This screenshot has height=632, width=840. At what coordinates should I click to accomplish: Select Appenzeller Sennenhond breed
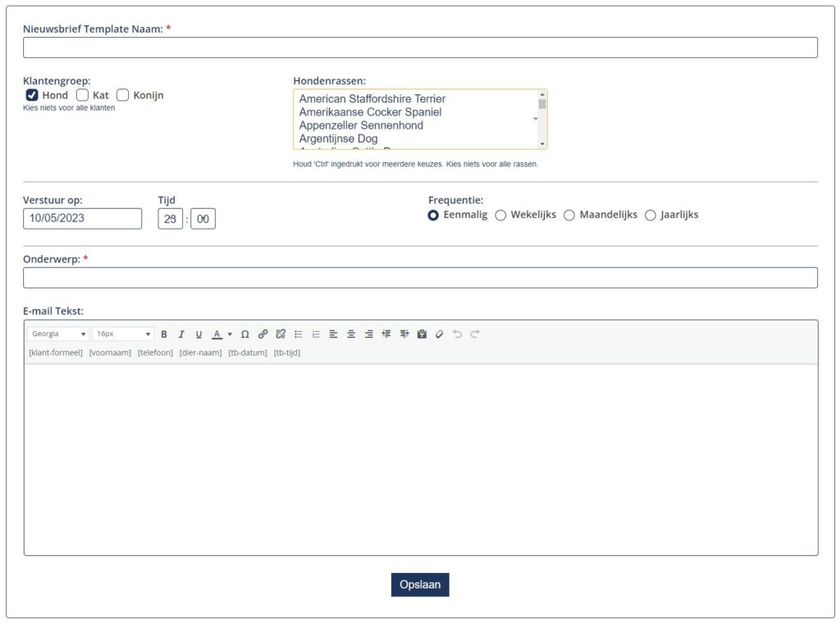(x=361, y=125)
